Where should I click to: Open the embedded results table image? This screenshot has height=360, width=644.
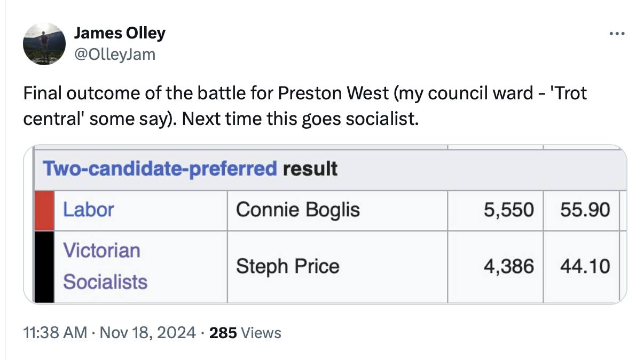(325, 224)
